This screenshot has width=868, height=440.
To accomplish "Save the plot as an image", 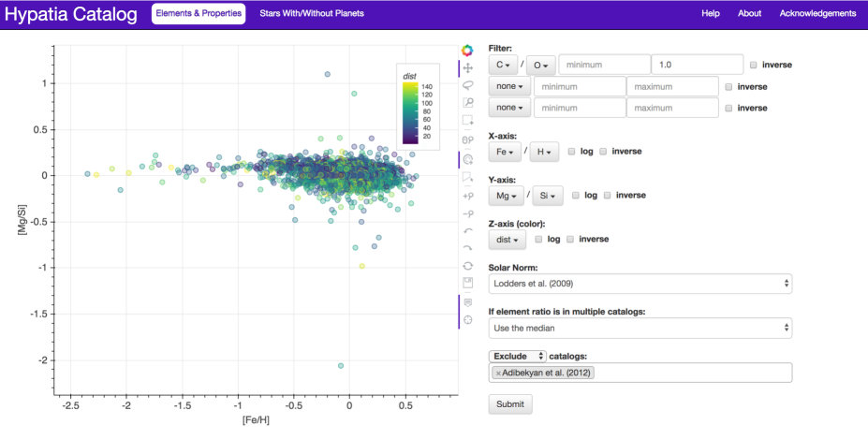I will pos(467,283).
